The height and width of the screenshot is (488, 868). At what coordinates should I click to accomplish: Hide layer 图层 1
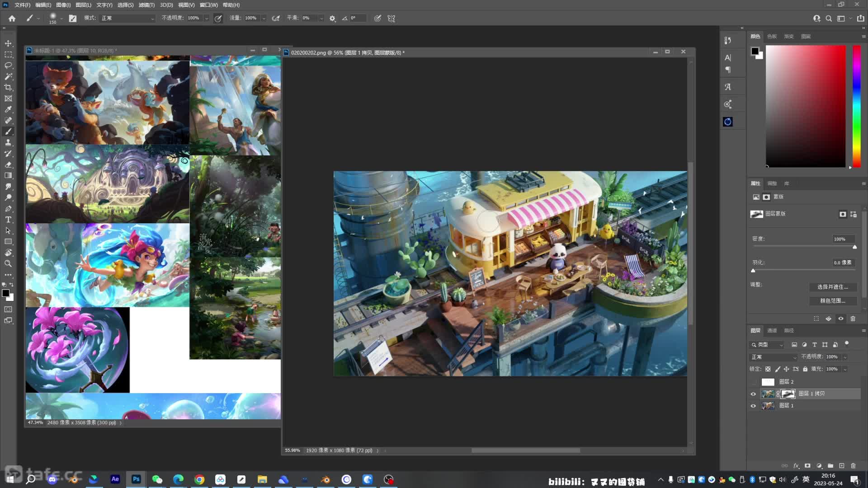pyautogui.click(x=753, y=406)
